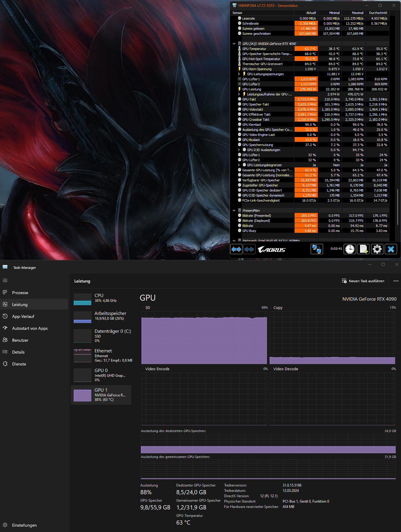Open three-dots more options menu
The width and height of the screenshot is (401, 532).
tap(396, 281)
